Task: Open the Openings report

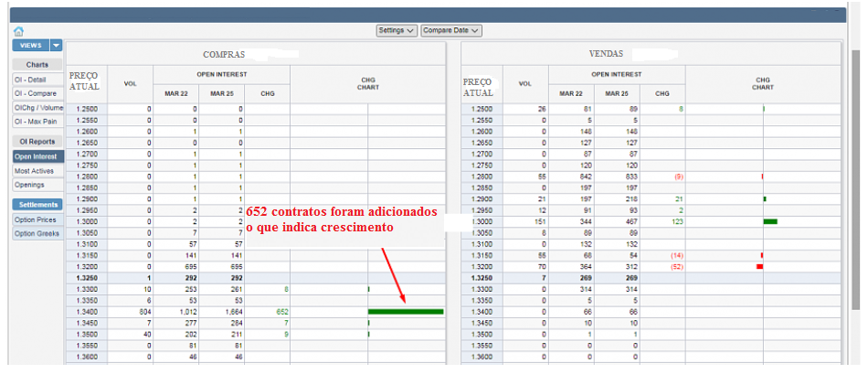Action: tap(29, 185)
